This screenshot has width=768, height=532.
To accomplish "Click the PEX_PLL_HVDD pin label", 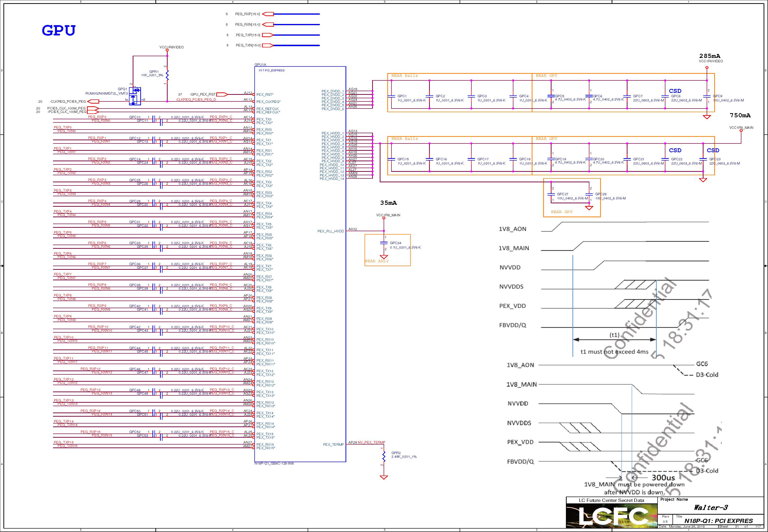I will [x=330, y=231].
